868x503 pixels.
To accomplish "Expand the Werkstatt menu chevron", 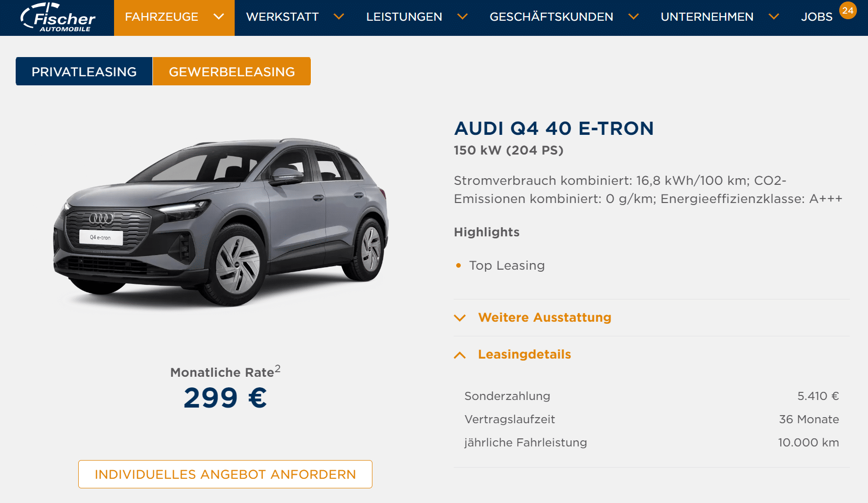I will click(339, 17).
